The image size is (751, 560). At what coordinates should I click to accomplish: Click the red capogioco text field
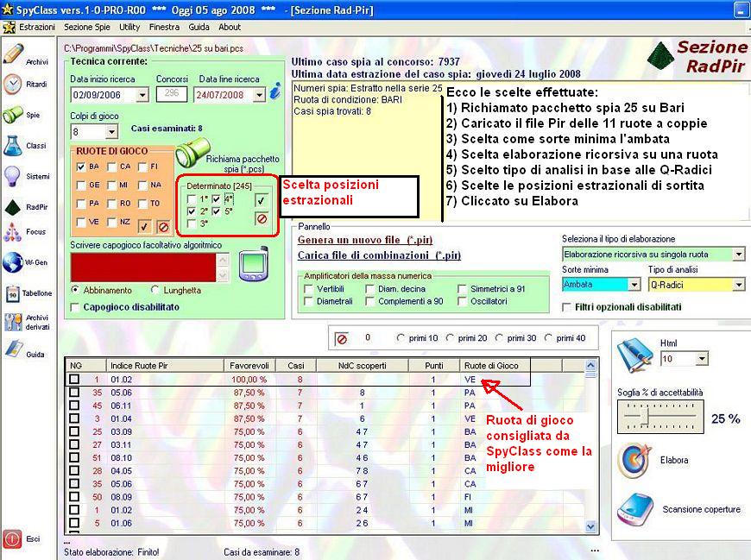(143, 267)
